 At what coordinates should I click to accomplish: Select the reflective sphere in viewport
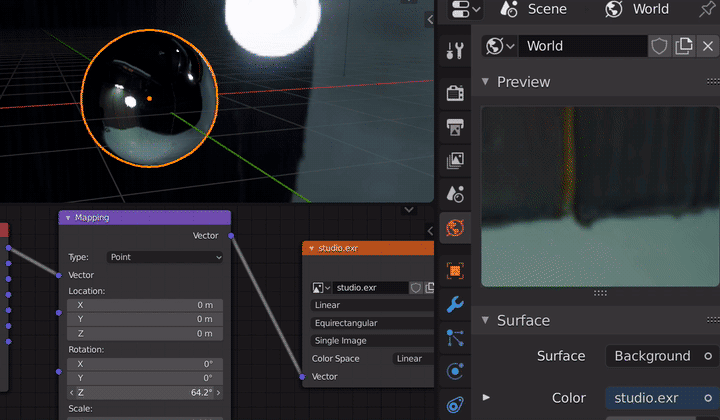click(x=149, y=98)
